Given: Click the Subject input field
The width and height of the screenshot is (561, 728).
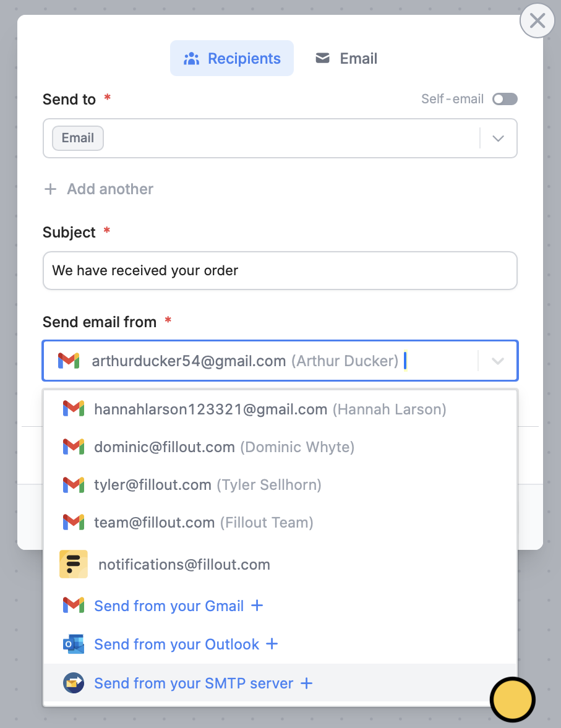Looking at the screenshot, I should click(280, 271).
